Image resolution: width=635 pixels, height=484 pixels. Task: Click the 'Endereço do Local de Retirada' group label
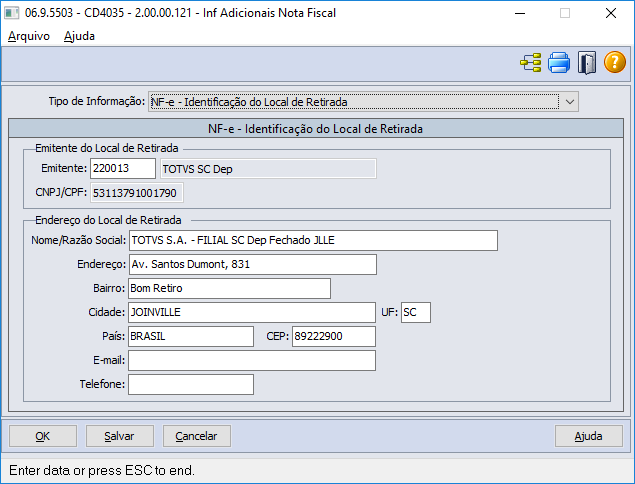(108, 220)
